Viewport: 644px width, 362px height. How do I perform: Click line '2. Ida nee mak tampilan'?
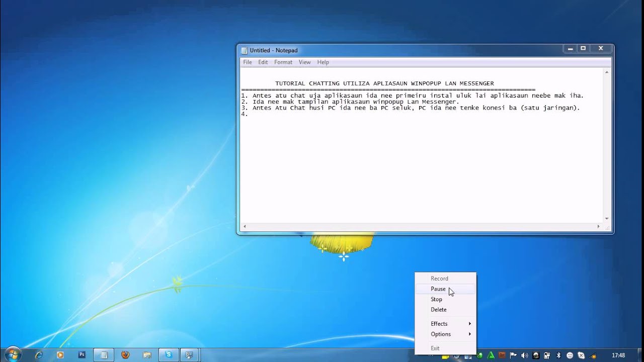point(350,102)
